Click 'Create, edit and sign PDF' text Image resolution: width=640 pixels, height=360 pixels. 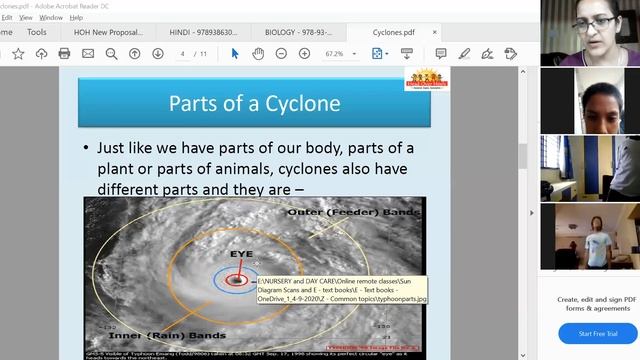(x=596, y=299)
